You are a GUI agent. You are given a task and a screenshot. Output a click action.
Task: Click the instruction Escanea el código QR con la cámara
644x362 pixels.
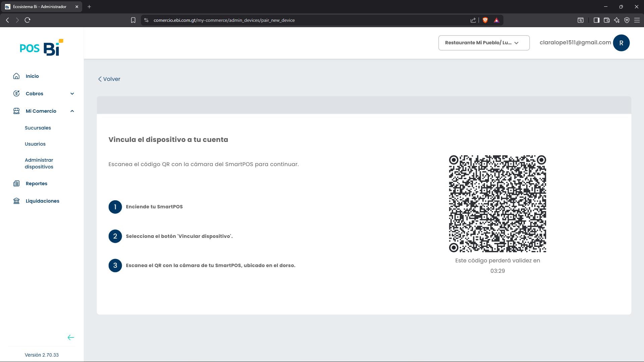pos(203,164)
